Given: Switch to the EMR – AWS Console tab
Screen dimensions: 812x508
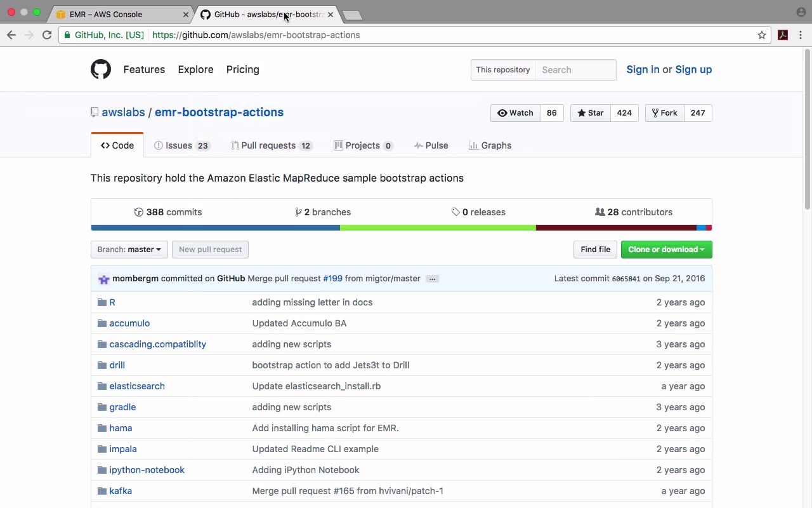Looking at the screenshot, I should click(x=106, y=14).
